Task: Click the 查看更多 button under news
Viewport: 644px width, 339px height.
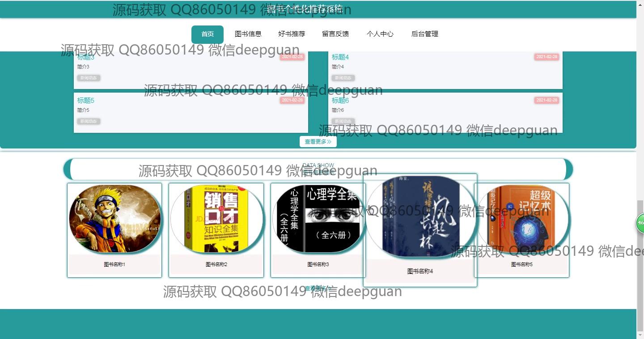Action: tap(318, 142)
